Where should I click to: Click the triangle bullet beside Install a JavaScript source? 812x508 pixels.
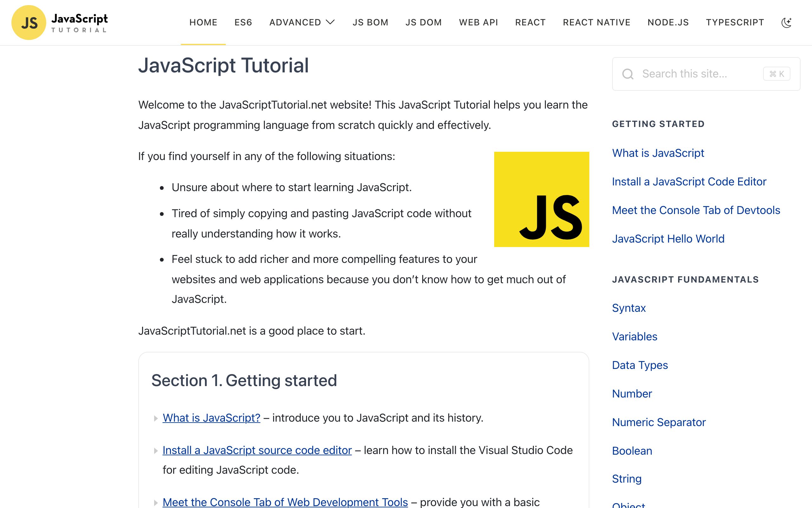click(x=156, y=451)
